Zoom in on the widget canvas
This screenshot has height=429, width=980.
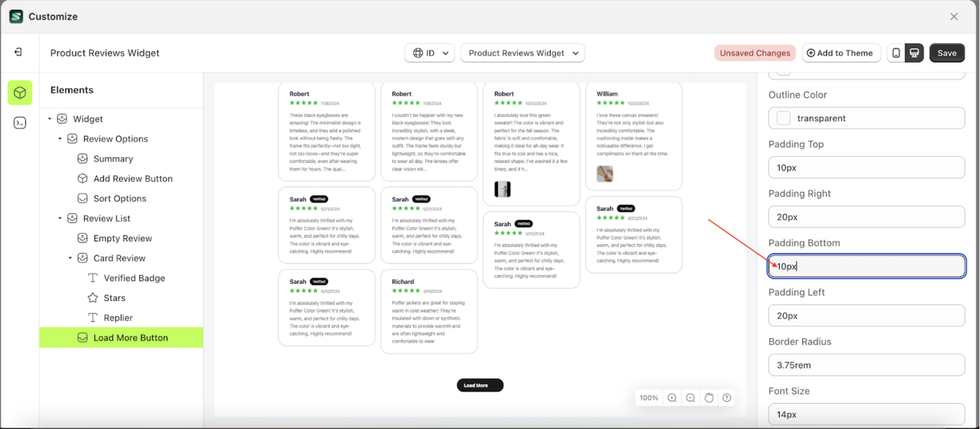[672, 398]
